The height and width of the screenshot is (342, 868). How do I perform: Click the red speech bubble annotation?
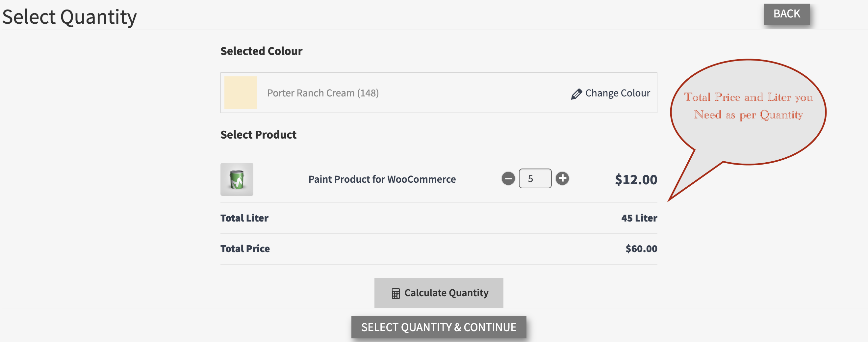pos(748,111)
